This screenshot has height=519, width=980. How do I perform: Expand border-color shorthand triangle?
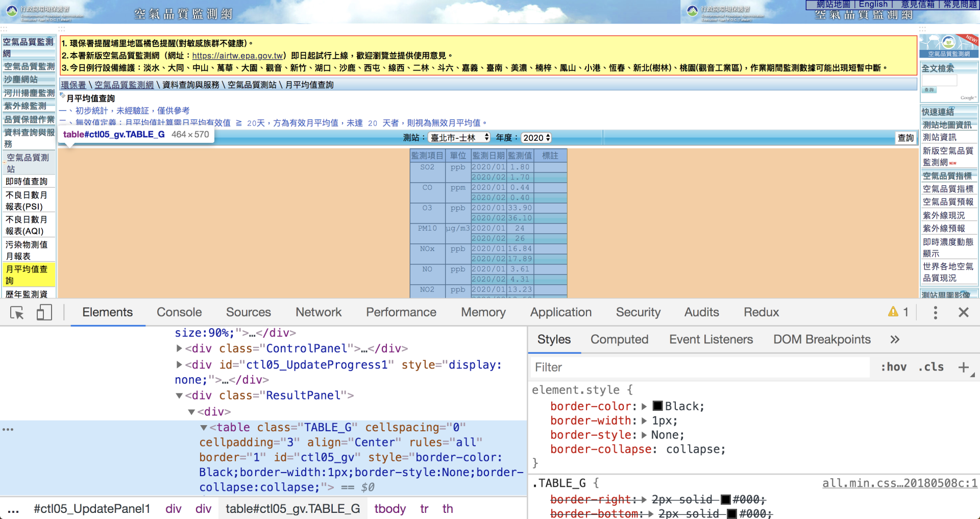pyautogui.click(x=644, y=406)
